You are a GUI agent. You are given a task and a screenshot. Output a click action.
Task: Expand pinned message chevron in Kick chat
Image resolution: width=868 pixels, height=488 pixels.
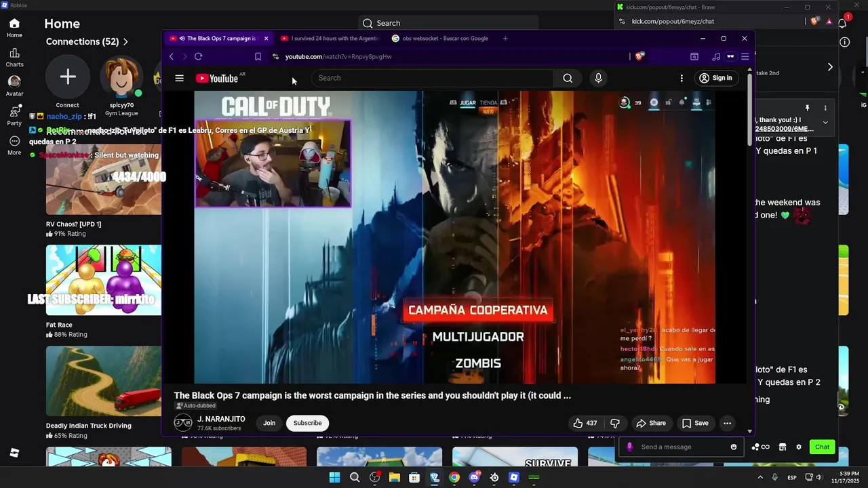click(x=825, y=123)
